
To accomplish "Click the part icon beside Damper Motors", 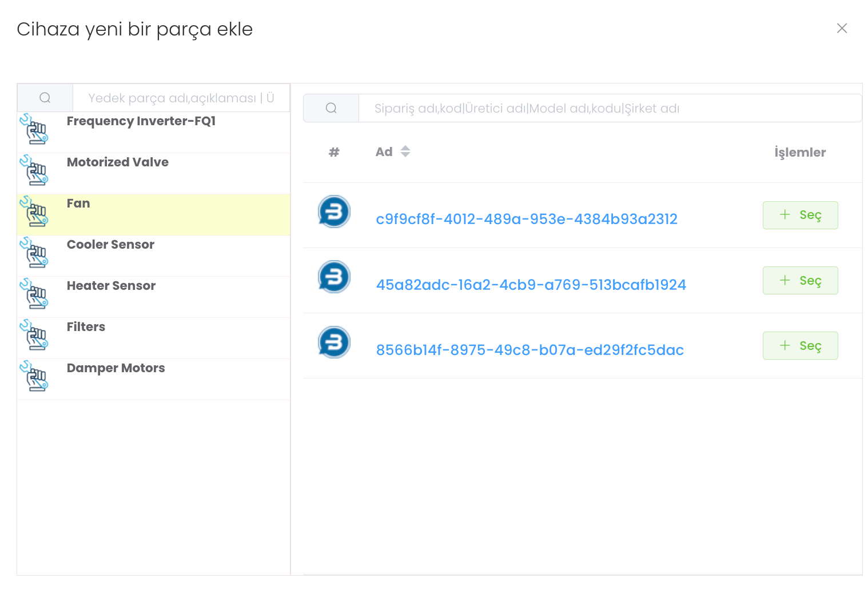I will pos(34,377).
